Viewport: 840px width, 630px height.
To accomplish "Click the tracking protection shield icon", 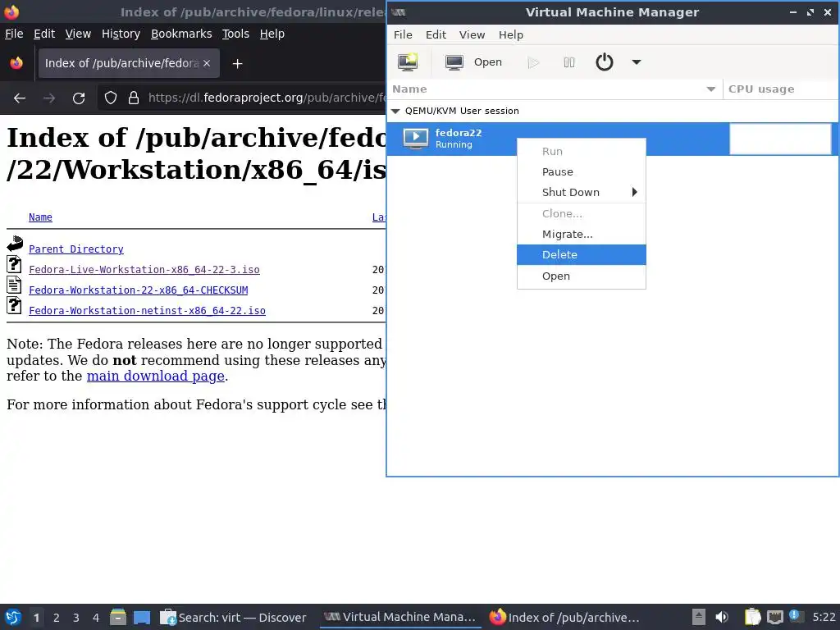I will point(111,98).
